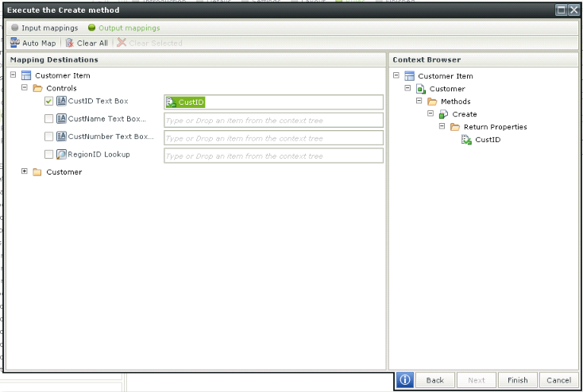Viewport: 583px width, 392px height.
Task: Click the Auto Map binoculars icon
Action: tap(15, 43)
